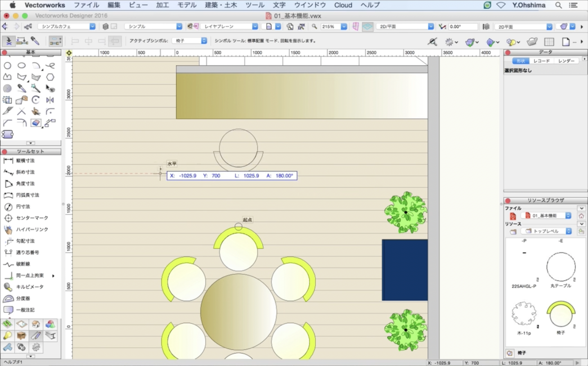Open the 建築・土木 menu
The width and height of the screenshot is (588, 366).
(x=221, y=5)
